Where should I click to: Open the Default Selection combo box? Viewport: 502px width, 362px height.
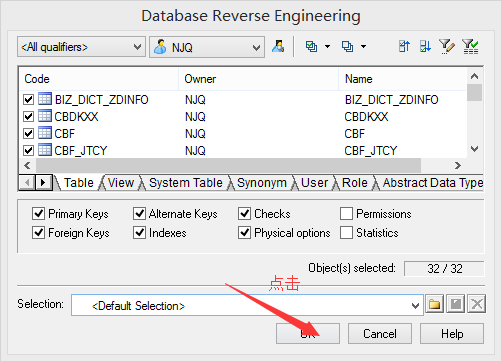click(247, 305)
